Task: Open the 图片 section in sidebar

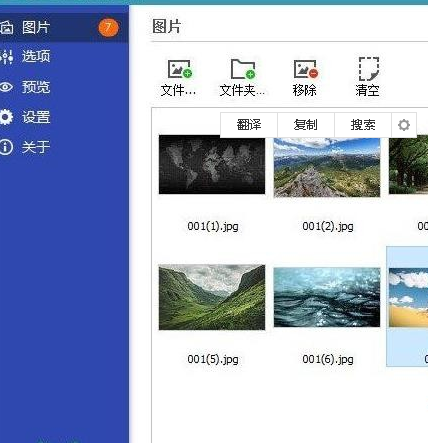Action: click(64, 27)
